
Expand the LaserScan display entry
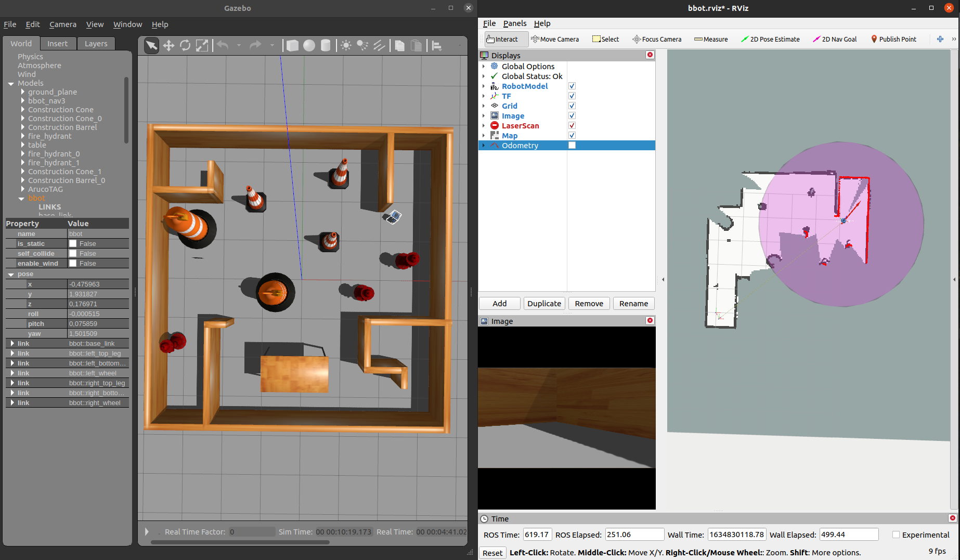(484, 126)
